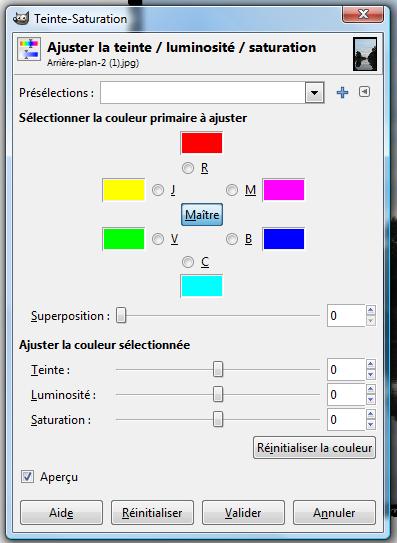Select the C cyan radio button

(x=188, y=262)
